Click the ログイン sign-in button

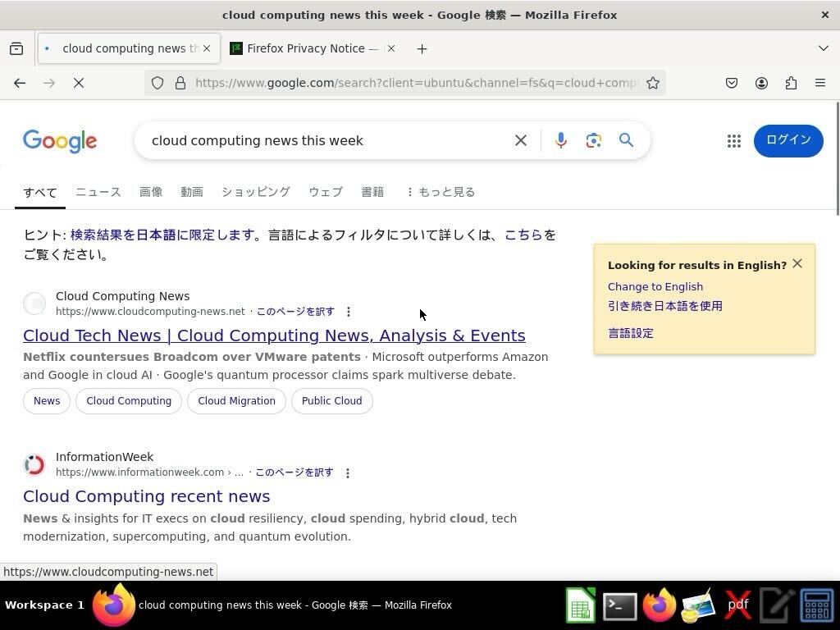pos(788,141)
